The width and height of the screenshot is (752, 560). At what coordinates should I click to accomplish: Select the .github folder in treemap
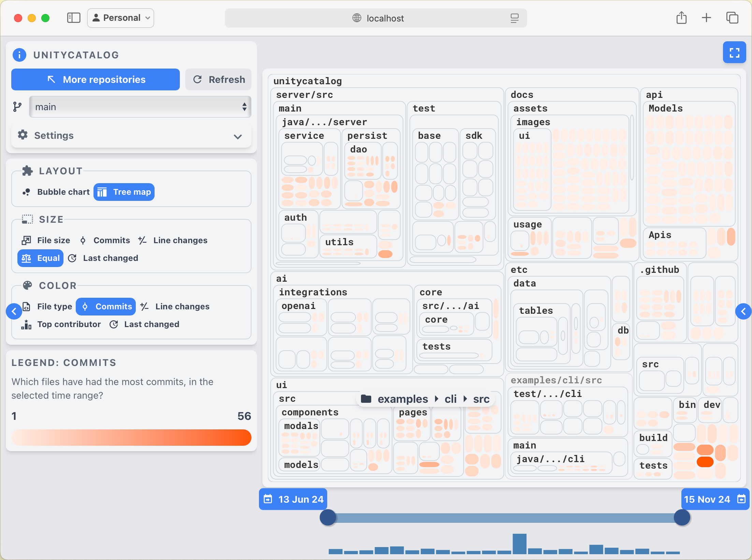[x=660, y=270]
